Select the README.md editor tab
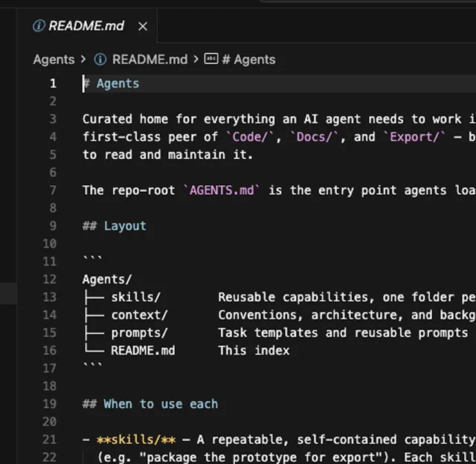476x464 pixels. 87,26
